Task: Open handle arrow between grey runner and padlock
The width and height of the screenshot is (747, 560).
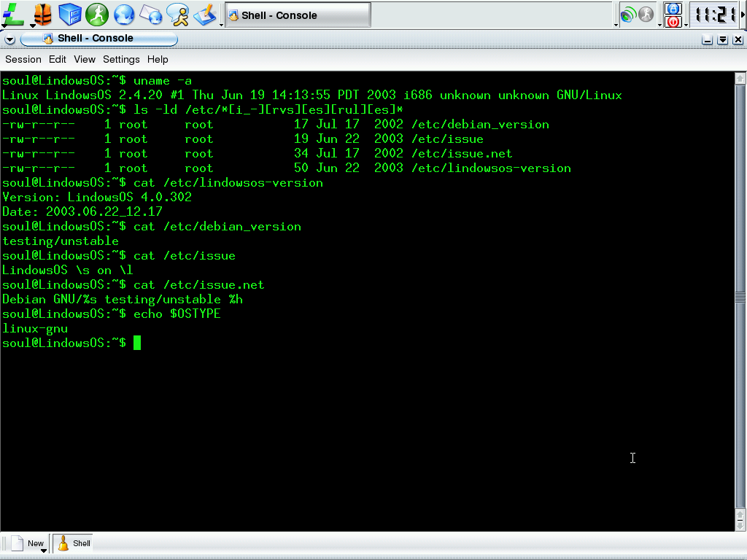Action: pyautogui.click(x=659, y=25)
